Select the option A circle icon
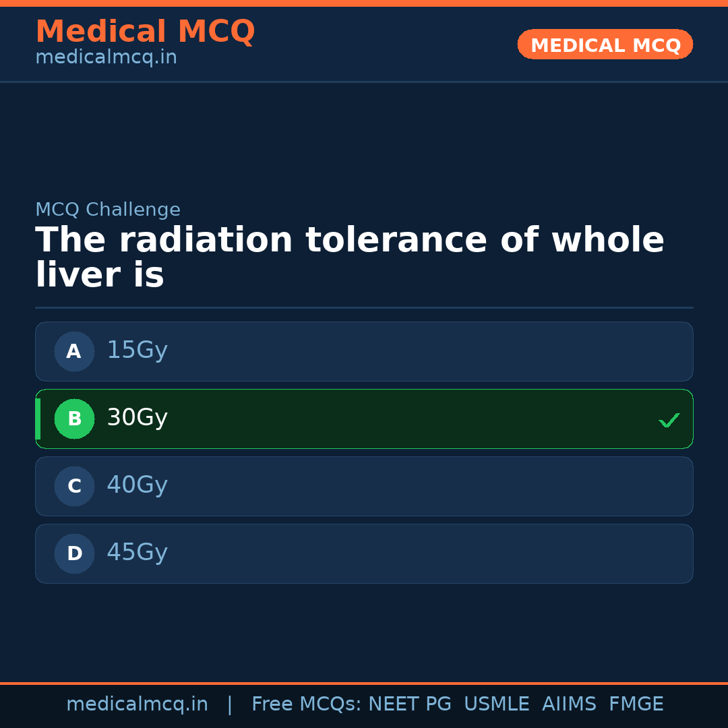This screenshot has width=728, height=728. coord(74,351)
